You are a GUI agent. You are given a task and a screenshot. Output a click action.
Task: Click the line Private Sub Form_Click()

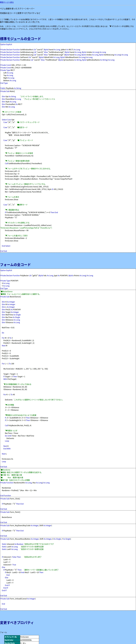pos(10,499)
